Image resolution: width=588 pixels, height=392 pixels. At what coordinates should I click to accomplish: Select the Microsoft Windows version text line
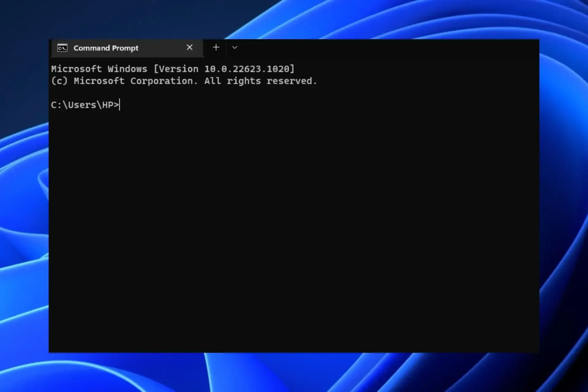172,69
